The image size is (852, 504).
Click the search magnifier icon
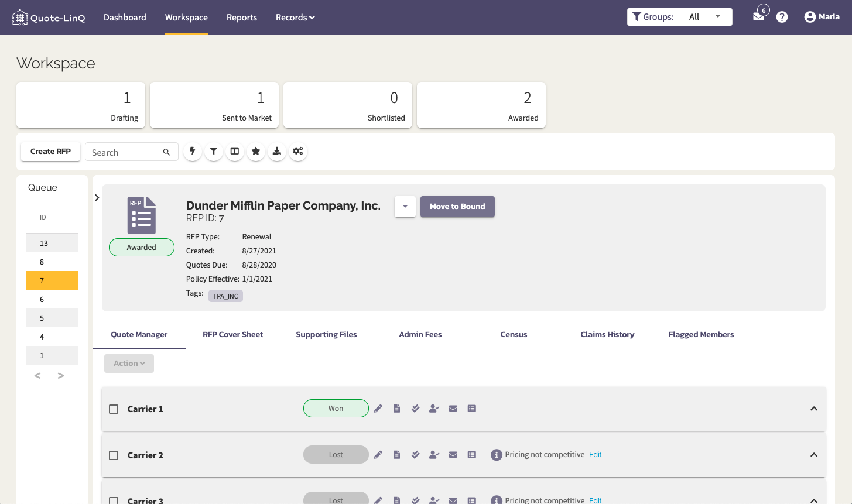(x=166, y=152)
